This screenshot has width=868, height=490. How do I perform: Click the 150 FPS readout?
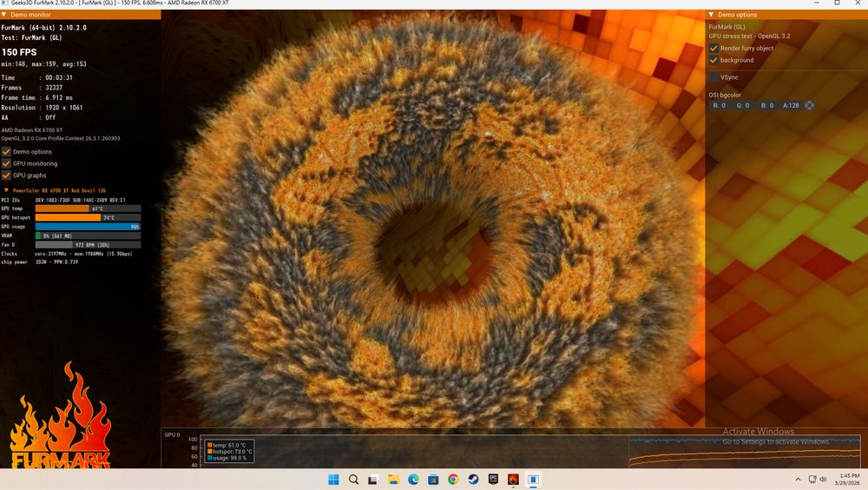pyautogui.click(x=19, y=52)
